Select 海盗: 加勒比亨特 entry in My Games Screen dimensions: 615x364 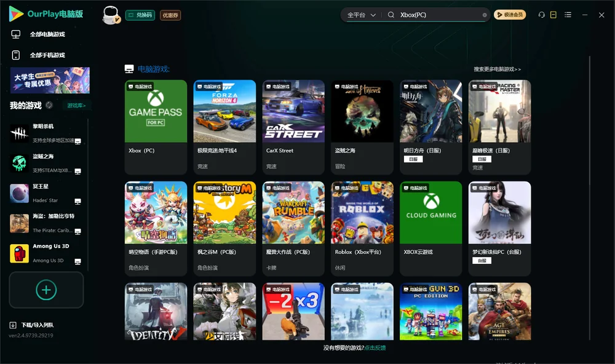(x=47, y=223)
